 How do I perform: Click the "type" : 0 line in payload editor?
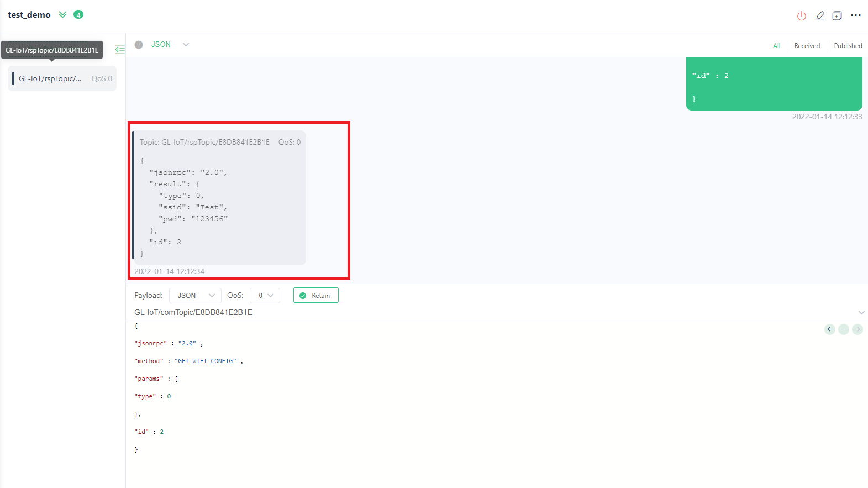click(152, 396)
